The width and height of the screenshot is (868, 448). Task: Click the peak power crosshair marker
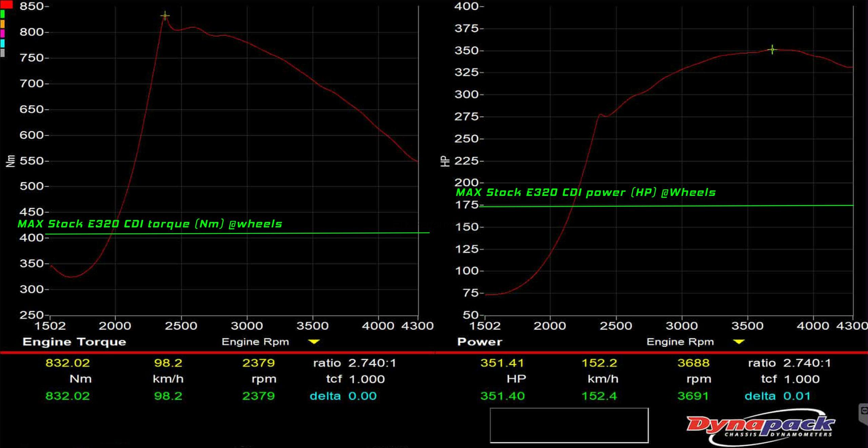pyautogui.click(x=772, y=49)
